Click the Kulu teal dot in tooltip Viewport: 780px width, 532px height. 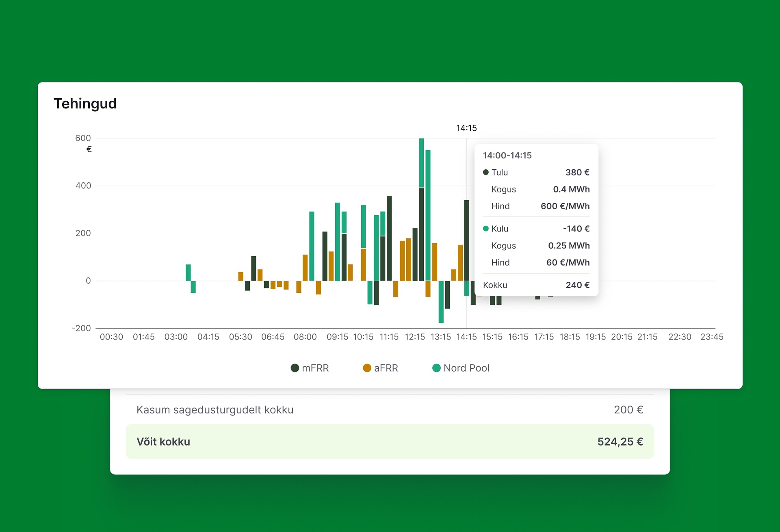click(x=485, y=229)
